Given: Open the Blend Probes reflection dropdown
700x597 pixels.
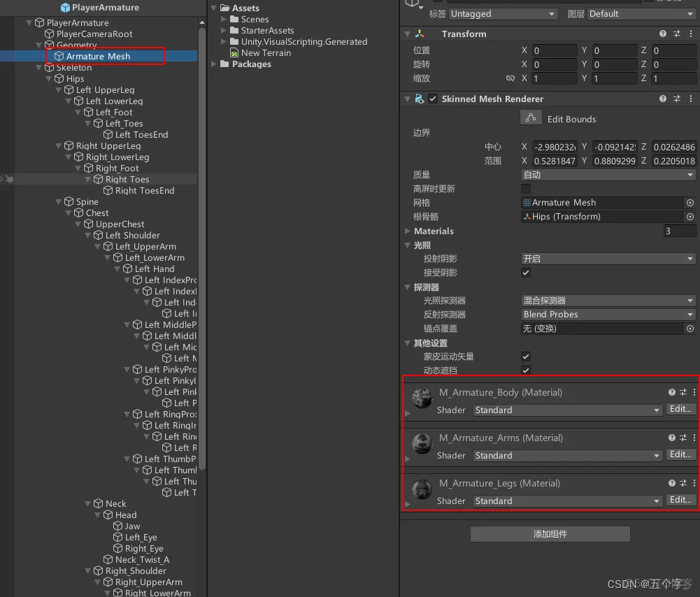Looking at the screenshot, I should tap(608, 315).
